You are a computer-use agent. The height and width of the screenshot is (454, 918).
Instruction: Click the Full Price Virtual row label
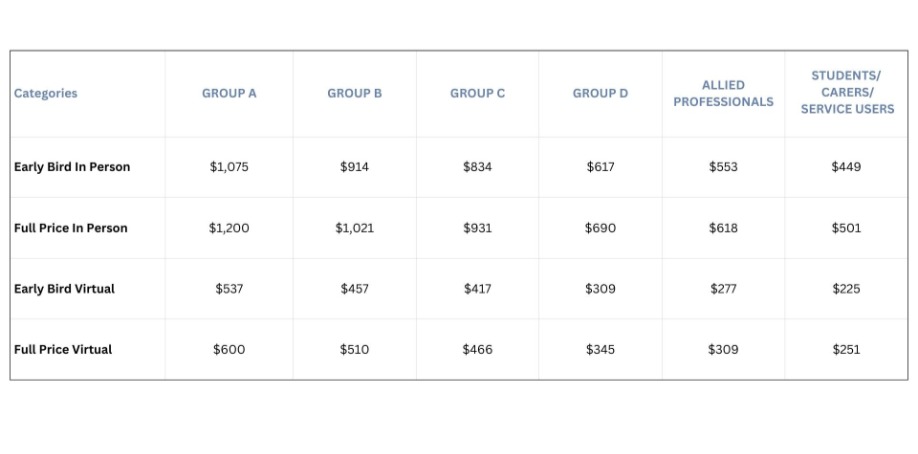click(x=63, y=350)
